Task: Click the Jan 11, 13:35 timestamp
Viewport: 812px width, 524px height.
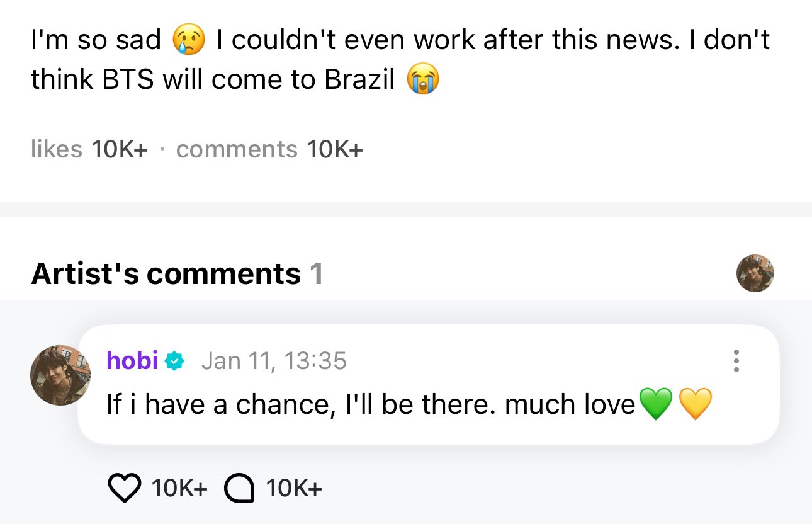Action: coord(274,360)
